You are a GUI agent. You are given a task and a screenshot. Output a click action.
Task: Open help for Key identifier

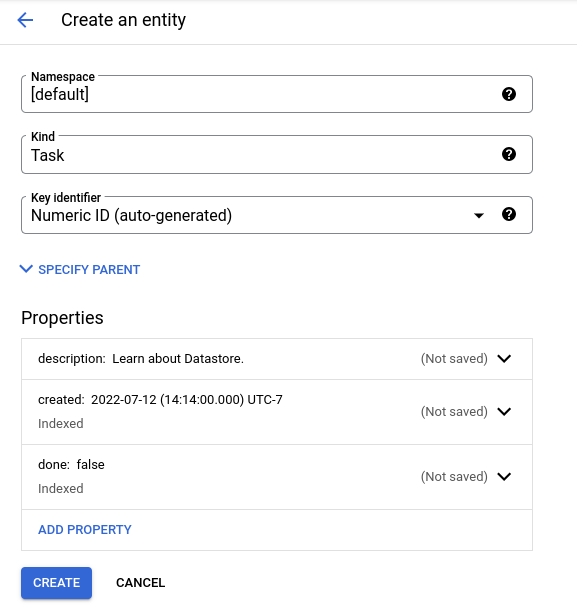pyautogui.click(x=509, y=214)
